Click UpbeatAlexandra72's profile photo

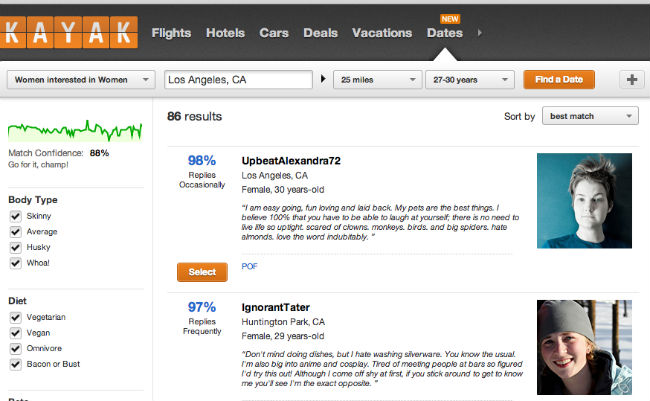click(x=585, y=201)
